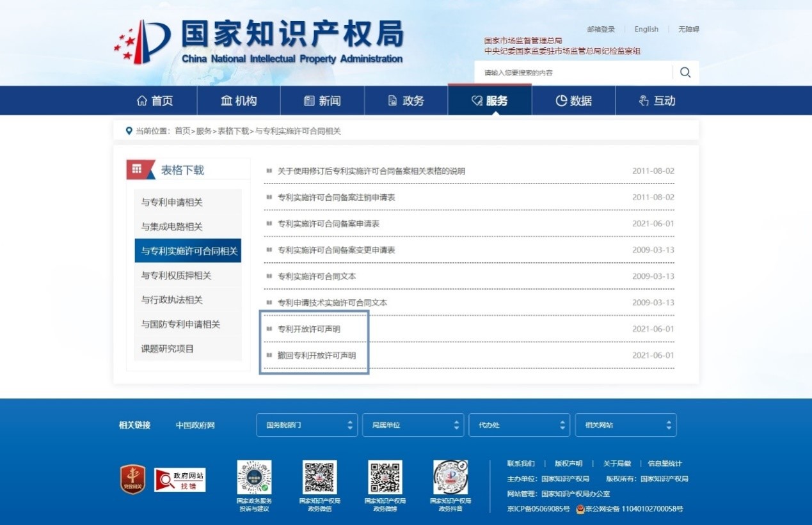Click breadcrumb 表格下载 link
Screen dimensions: 812x525
tap(234, 131)
